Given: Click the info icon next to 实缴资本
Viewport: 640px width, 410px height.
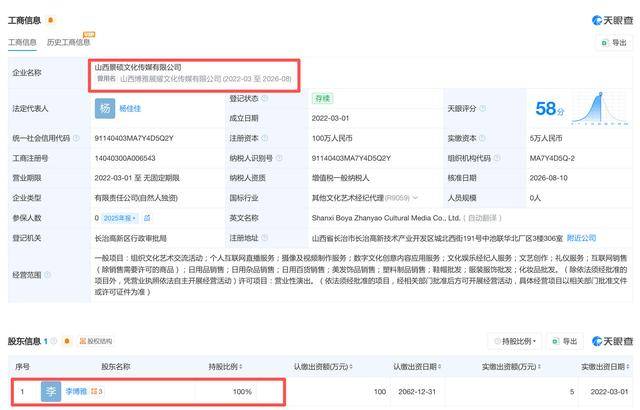Looking at the screenshot, I should (482, 138).
